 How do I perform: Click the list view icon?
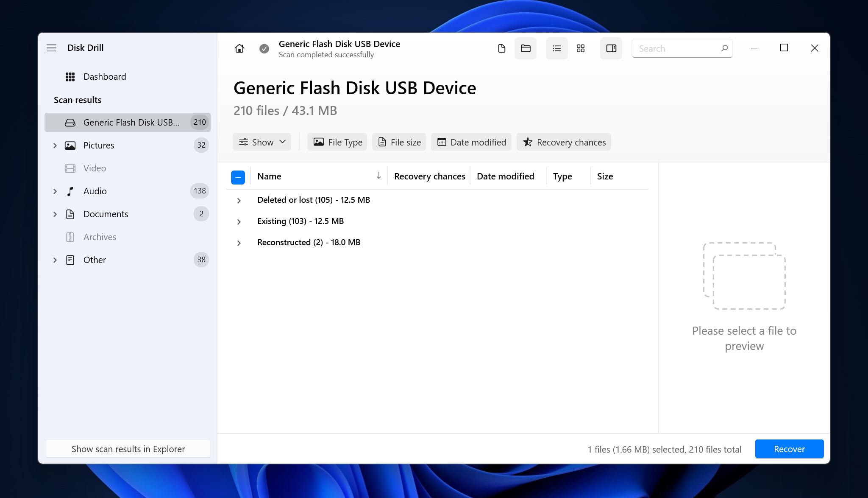tap(555, 48)
